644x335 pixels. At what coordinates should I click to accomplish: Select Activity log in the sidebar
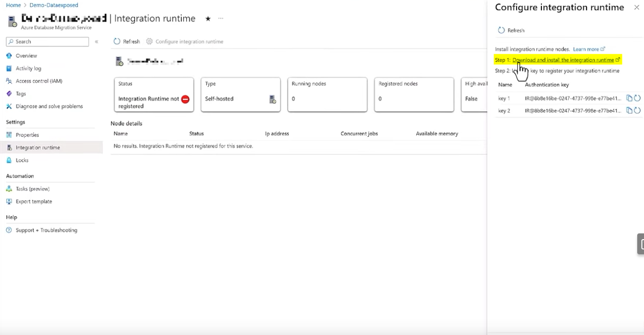[27, 68]
